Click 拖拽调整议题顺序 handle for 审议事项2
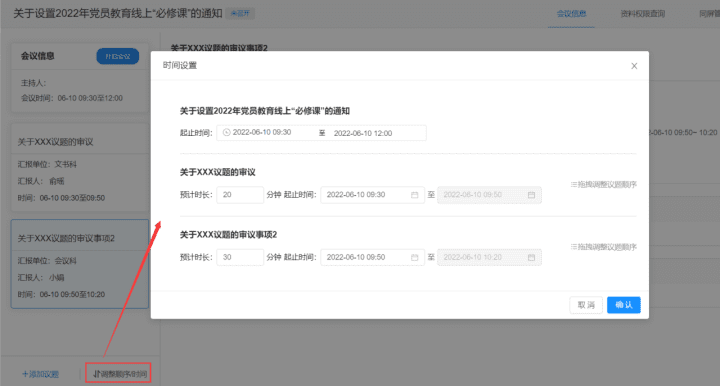Screen dimensions: 720x387 point(603,247)
